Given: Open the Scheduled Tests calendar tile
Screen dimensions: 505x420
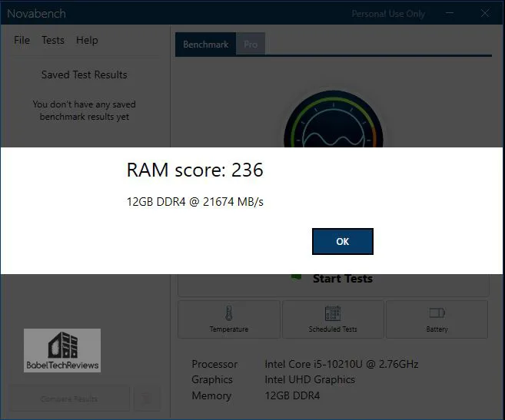Looking at the screenshot, I should tap(333, 319).
